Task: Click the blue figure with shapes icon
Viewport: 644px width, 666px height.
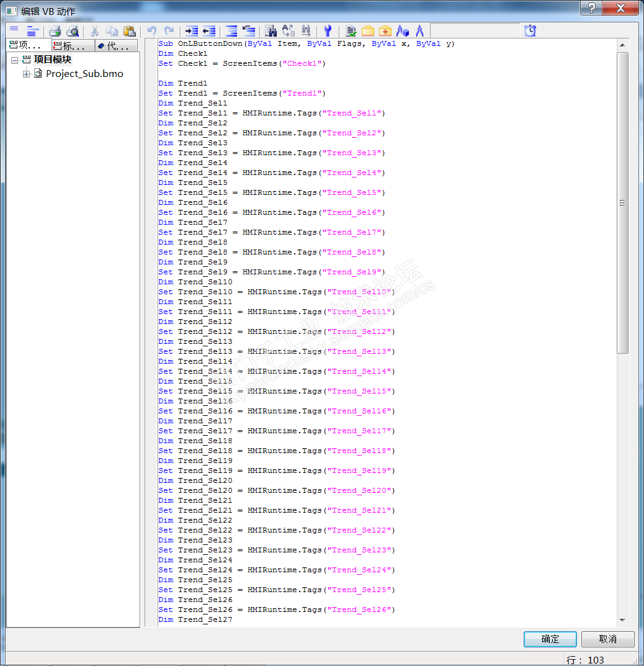Action: coord(403,30)
